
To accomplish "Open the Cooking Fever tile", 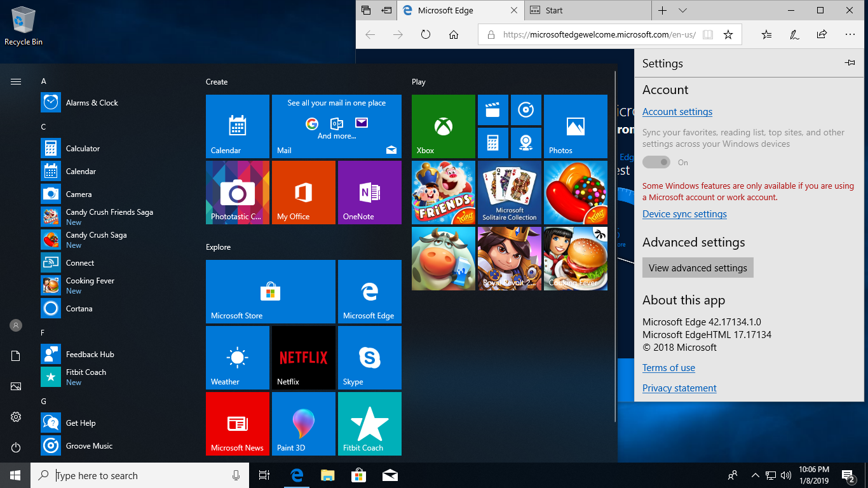I will [x=576, y=259].
